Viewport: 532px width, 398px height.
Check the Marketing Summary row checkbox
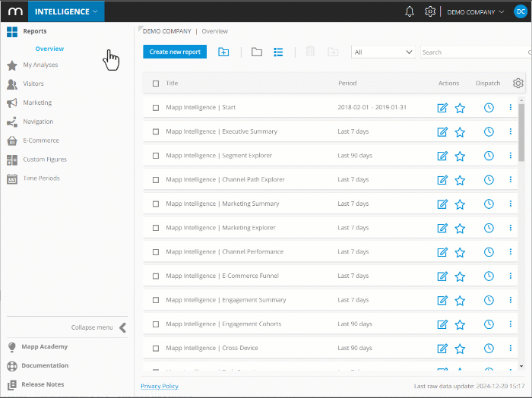tap(156, 204)
